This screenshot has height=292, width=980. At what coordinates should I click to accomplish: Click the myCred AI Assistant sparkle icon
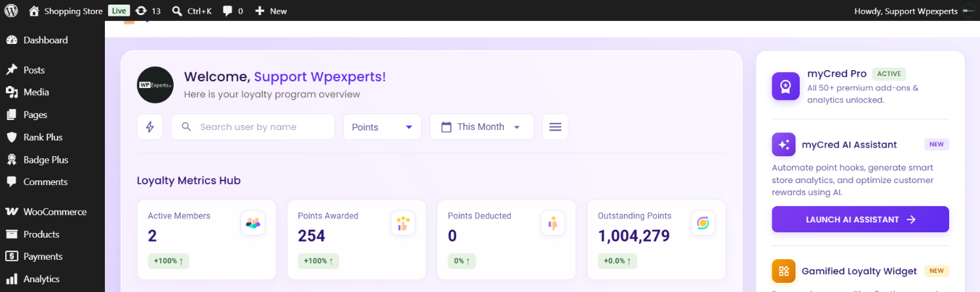783,144
